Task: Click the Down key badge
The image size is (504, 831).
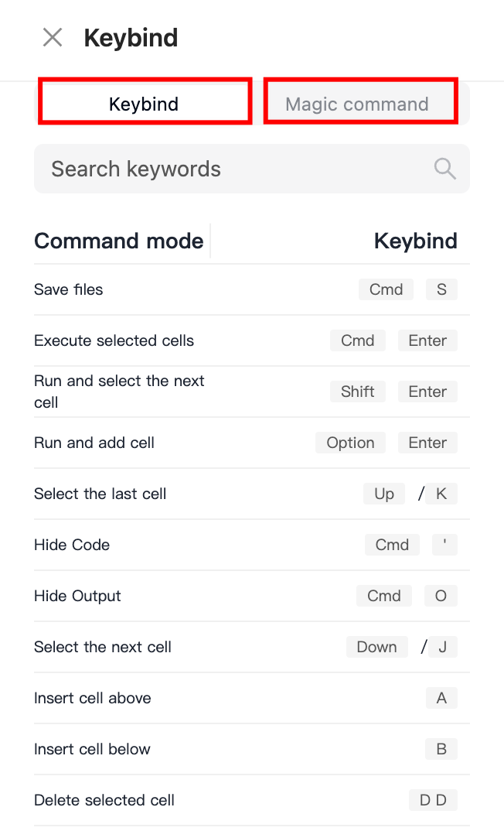Action: pos(377,647)
